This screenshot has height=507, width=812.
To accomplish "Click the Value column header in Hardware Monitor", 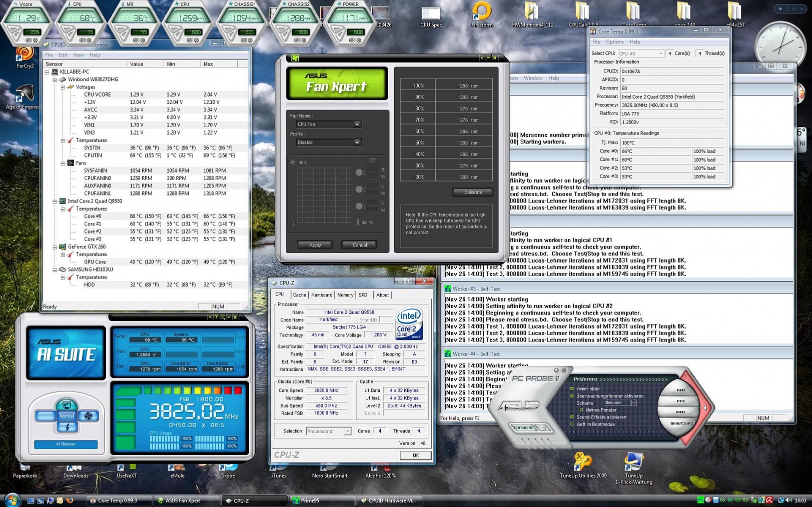I will click(x=145, y=64).
